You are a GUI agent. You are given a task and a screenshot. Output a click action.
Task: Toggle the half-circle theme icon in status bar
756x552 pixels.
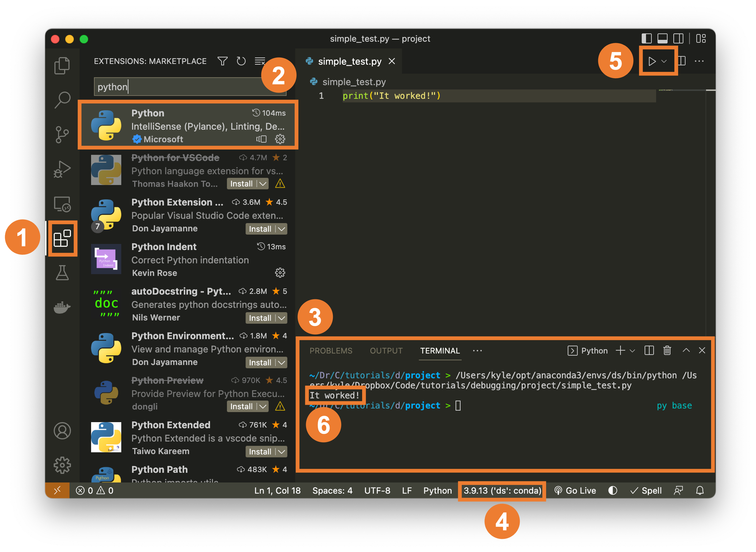pos(613,490)
